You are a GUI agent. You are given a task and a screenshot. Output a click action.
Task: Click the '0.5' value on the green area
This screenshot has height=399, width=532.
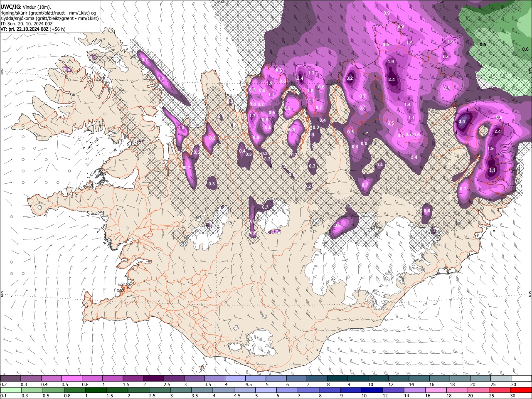[x=483, y=44]
